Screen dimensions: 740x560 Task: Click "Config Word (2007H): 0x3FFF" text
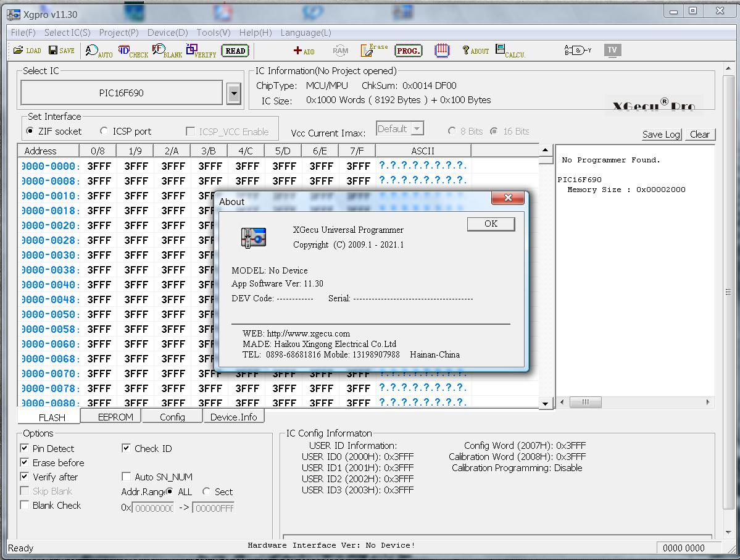(525, 446)
